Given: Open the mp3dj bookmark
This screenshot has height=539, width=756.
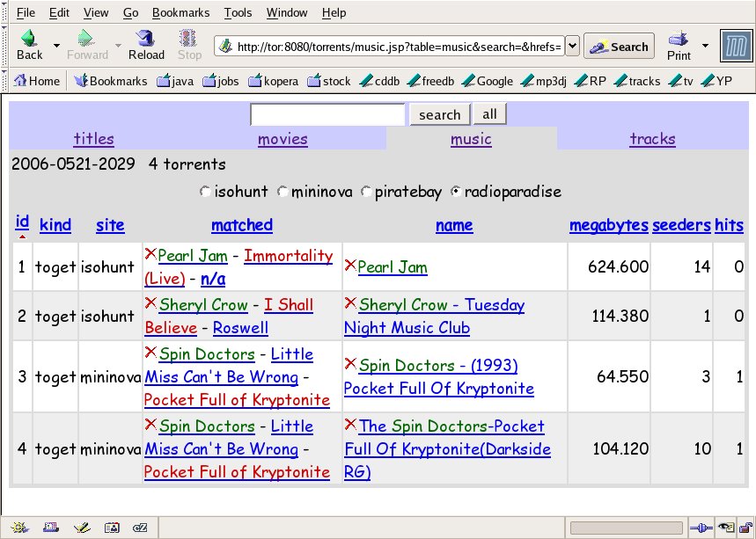Looking at the screenshot, I should [544, 81].
